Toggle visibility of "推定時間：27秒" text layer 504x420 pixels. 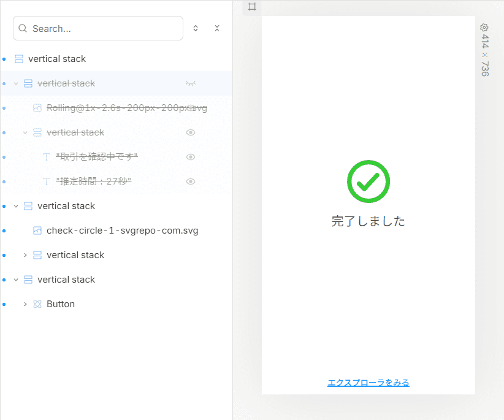pyautogui.click(x=191, y=181)
